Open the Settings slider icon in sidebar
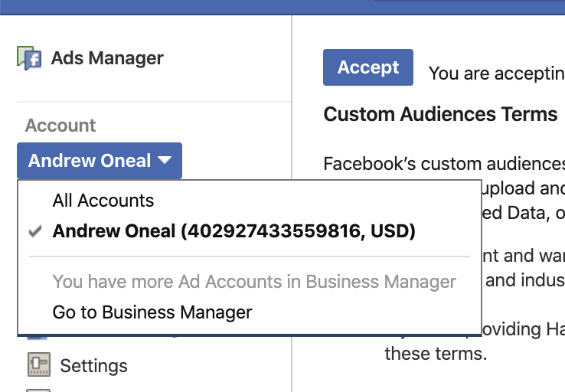Viewport: 565px width, 392px height. point(39,364)
